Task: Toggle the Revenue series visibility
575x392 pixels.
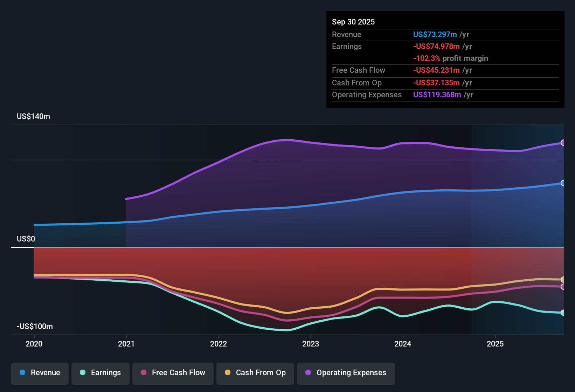Action: pos(40,373)
